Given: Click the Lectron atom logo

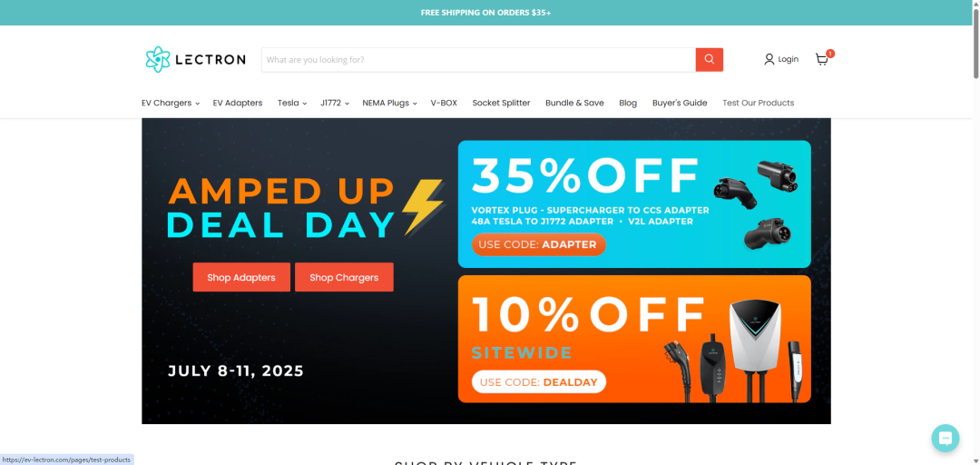Looking at the screenshot, I should tap(158, 59).
